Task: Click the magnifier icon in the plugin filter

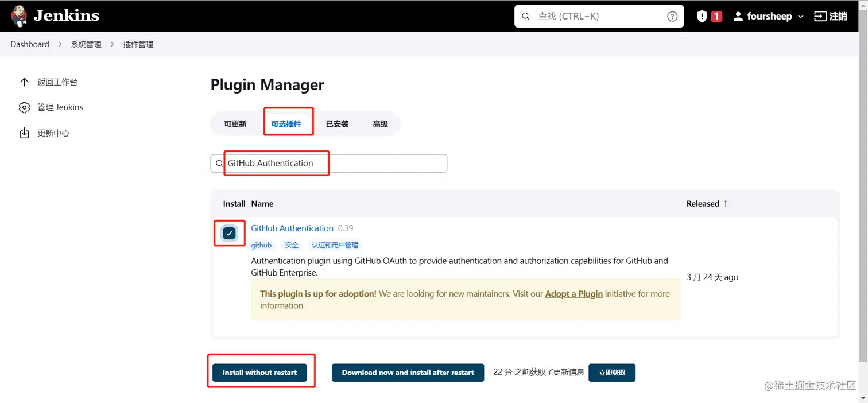Action: [x=219, y=164]
